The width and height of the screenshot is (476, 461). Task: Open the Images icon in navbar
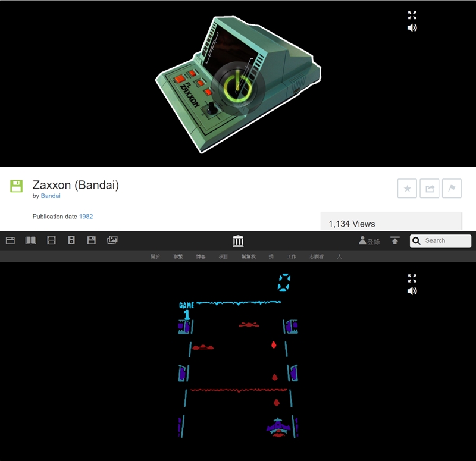(112, 240)
